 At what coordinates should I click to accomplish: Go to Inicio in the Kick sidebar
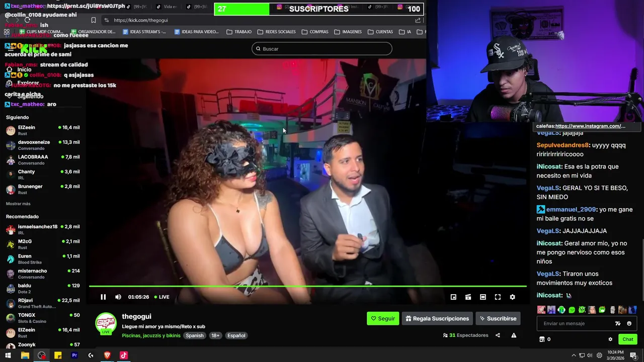click(19, 70)
